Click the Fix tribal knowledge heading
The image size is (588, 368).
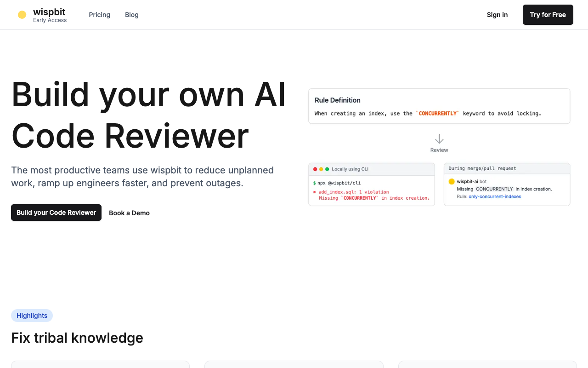77,338
